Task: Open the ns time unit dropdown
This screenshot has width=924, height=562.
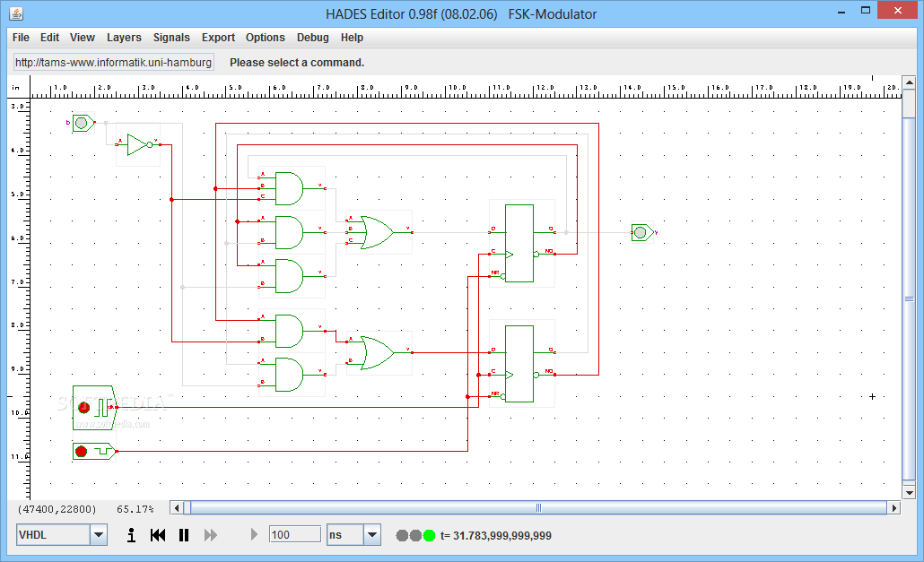Action: pyautogui.click(x=371, y=535)
